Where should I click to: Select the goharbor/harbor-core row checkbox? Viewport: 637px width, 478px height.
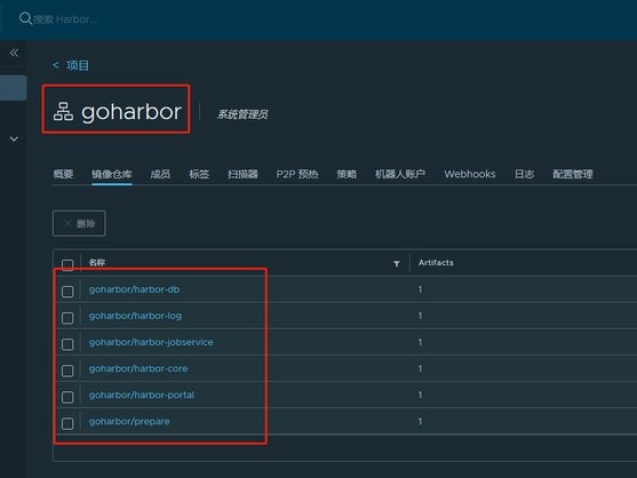coord(67,371)
